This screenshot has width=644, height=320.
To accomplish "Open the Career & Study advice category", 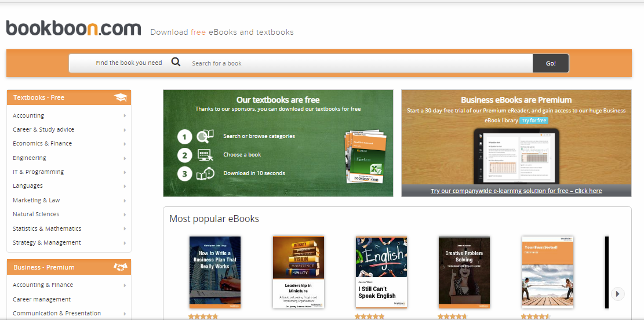I will [x=43, y=130].
